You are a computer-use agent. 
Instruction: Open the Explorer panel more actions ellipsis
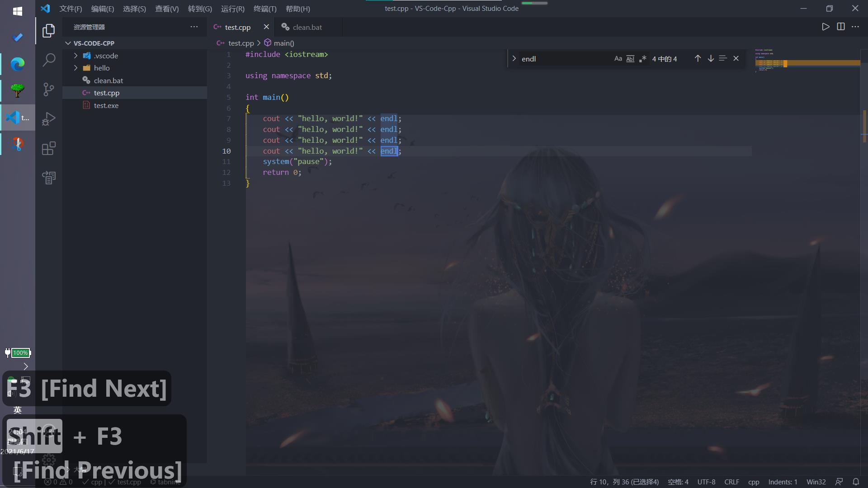(x=194, y=27)
